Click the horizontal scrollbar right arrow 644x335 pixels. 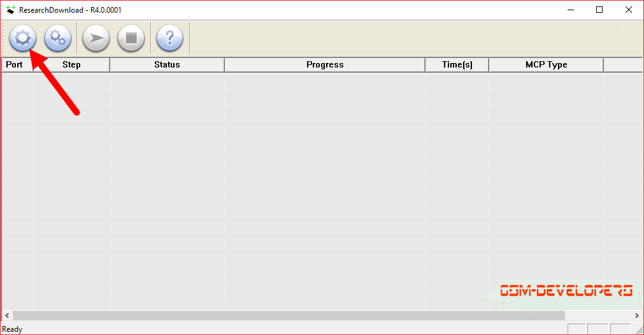tap(636, 316)
